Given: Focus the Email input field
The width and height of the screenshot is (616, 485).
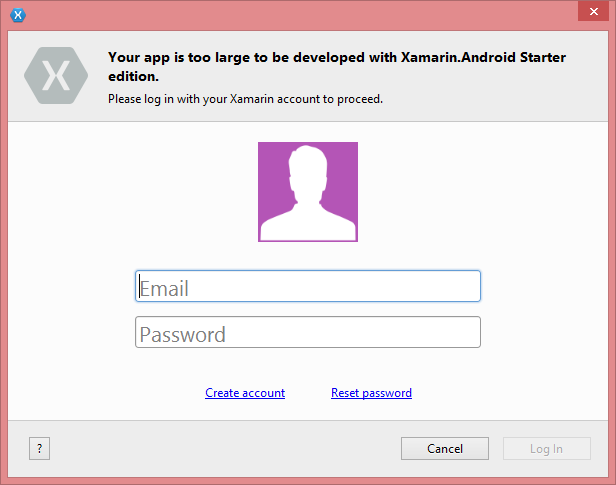Looking at the screenshot, I should point(307,287).
